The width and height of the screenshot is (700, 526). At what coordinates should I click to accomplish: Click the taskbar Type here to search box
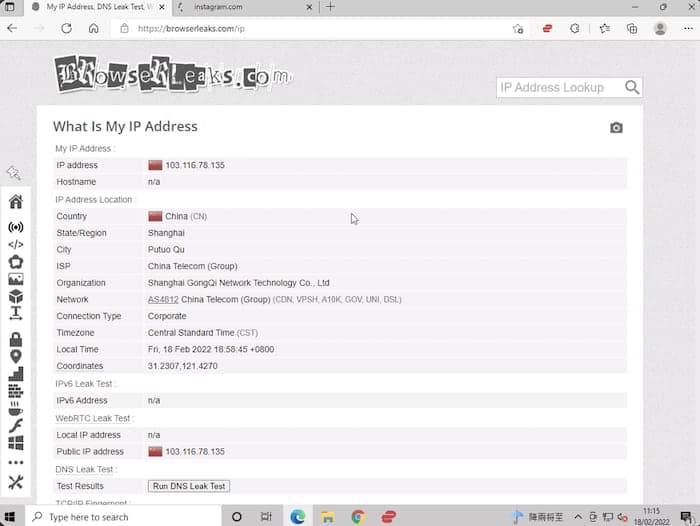123,517
